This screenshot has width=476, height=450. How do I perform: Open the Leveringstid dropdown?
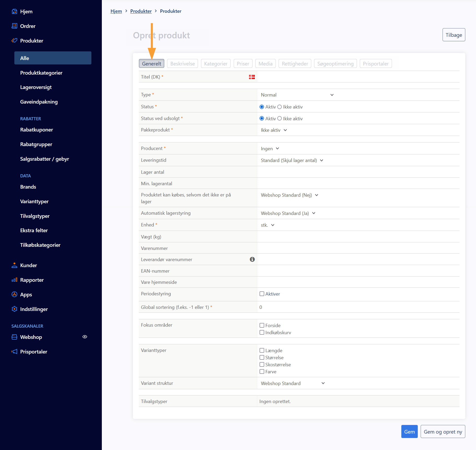tap(292, 160)
